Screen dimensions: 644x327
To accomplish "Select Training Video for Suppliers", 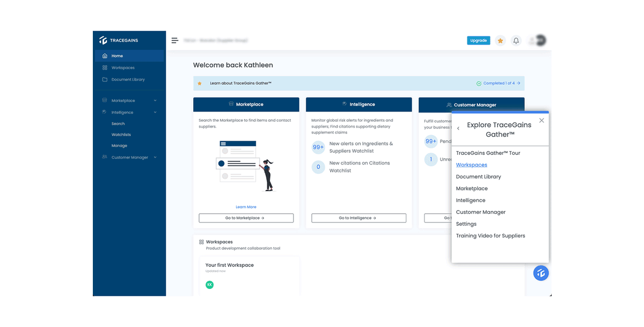I will [x=491, y=235].
